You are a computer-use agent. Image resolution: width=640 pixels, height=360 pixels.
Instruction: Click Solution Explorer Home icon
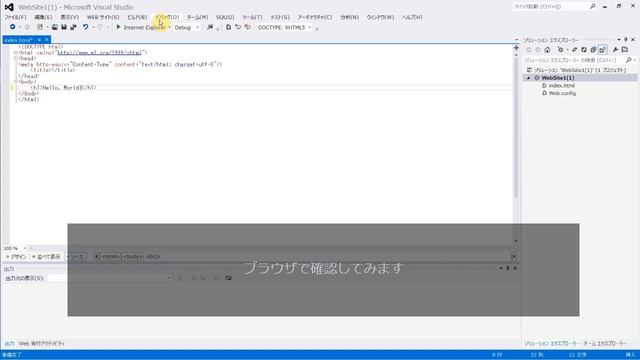tap(547, 50)
